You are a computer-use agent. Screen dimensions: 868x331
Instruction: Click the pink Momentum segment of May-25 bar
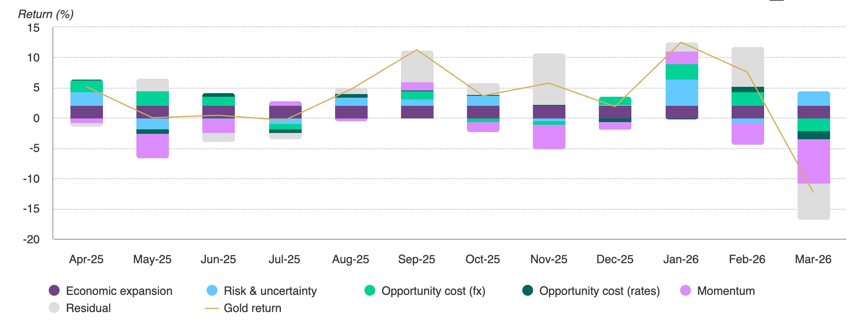[153, 146]
